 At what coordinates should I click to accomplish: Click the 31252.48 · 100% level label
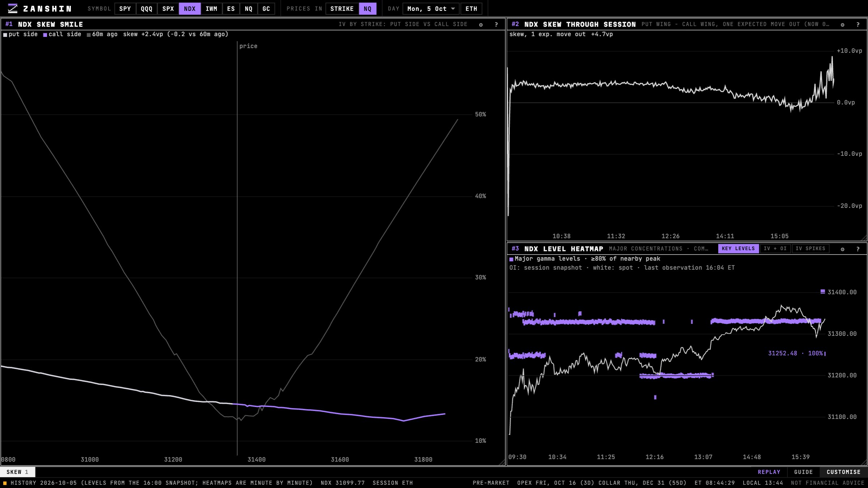(795, 354)
